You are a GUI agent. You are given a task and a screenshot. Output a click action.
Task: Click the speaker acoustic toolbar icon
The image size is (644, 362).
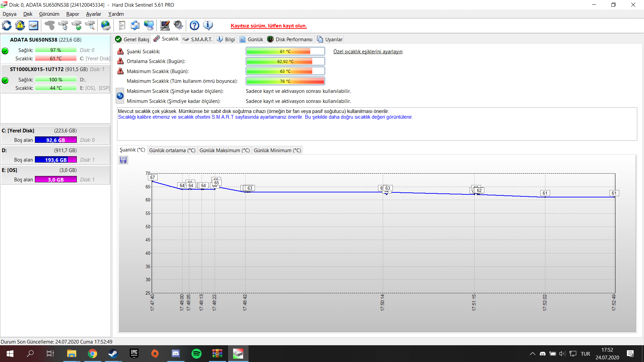tap(178, 25)
